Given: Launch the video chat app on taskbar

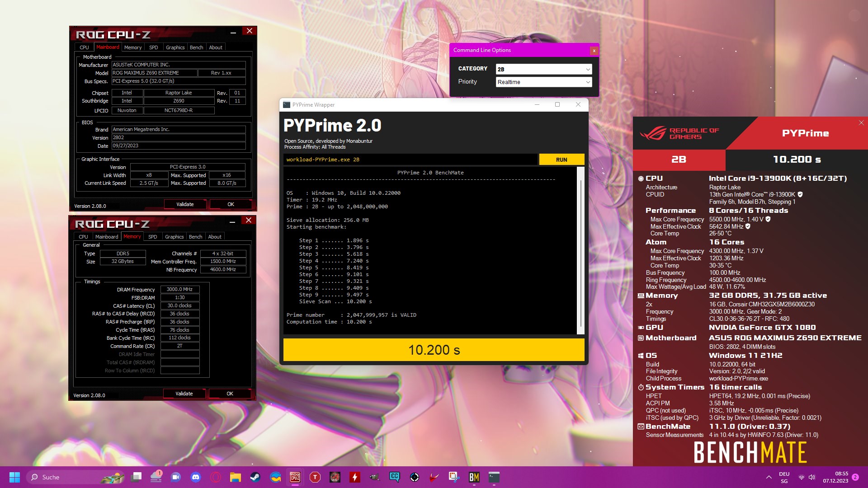Looking at the screenshot, I should click(x=176, y=477).
